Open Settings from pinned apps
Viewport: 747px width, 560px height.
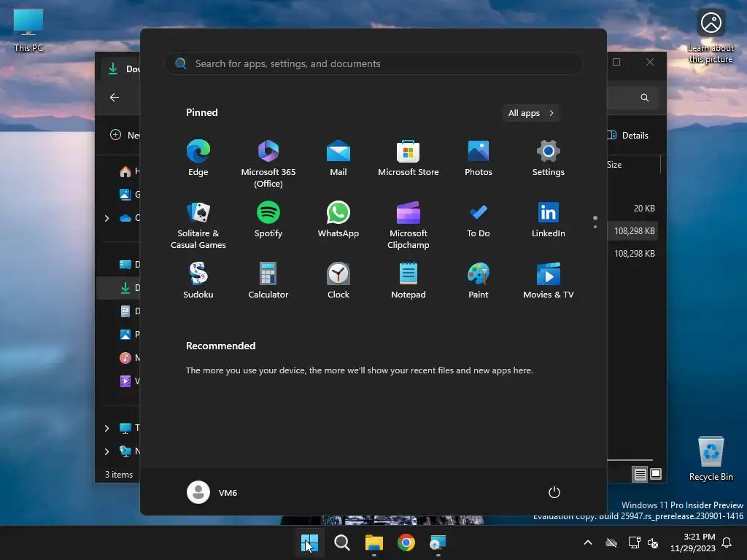(549, 158)
